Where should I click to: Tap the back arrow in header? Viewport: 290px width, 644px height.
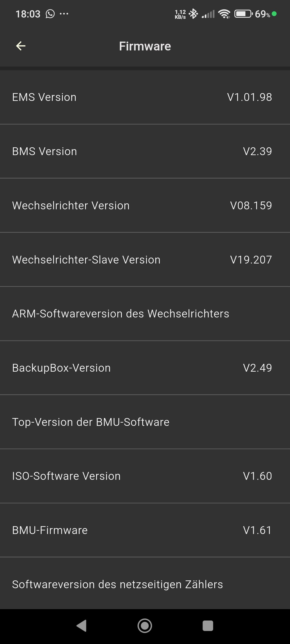click(x=21, y=46)
